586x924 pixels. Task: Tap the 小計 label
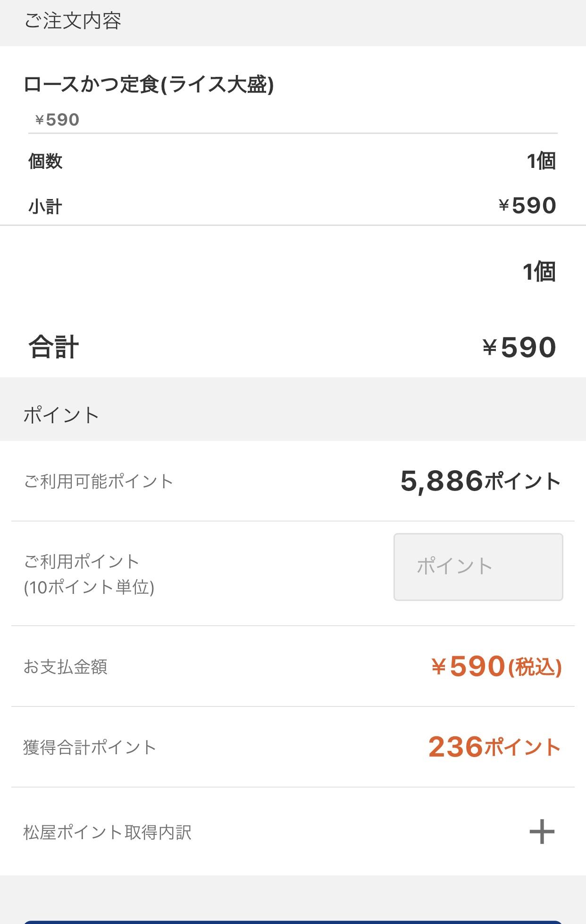[x=45, y=206]
